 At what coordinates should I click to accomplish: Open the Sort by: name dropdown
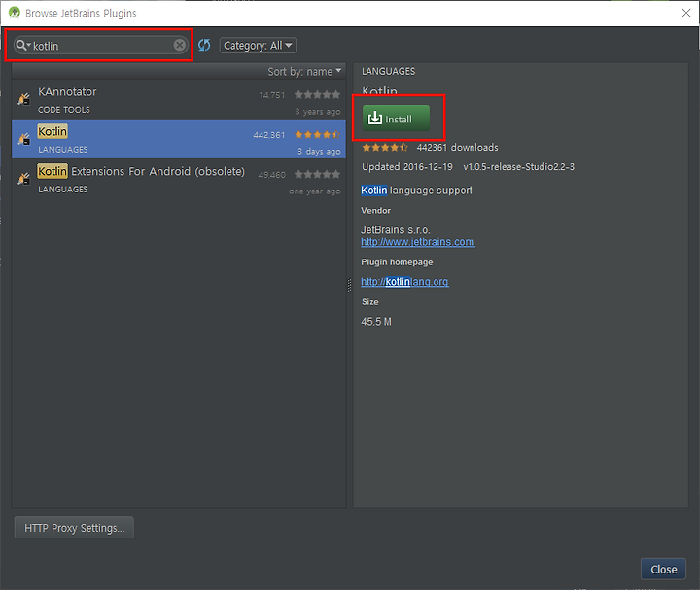tap(304, 71)
